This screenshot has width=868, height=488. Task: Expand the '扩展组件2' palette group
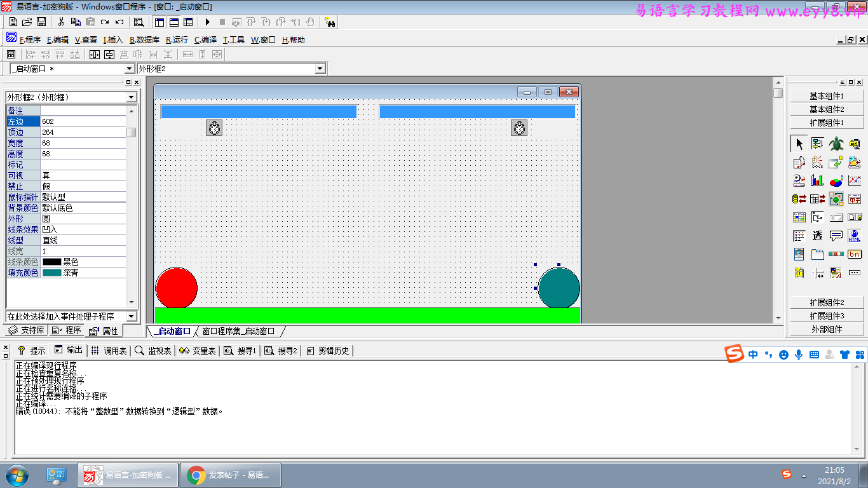pos(827,302)
